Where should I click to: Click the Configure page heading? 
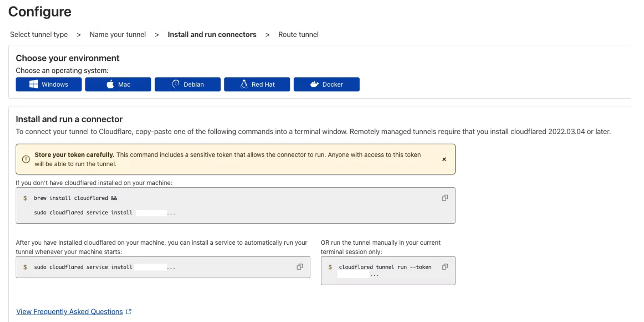point(40,12)
